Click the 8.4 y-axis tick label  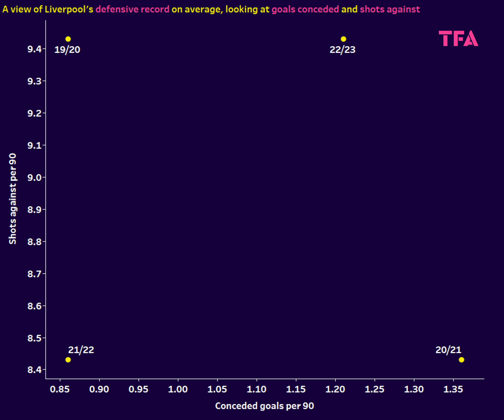point(35,370)
